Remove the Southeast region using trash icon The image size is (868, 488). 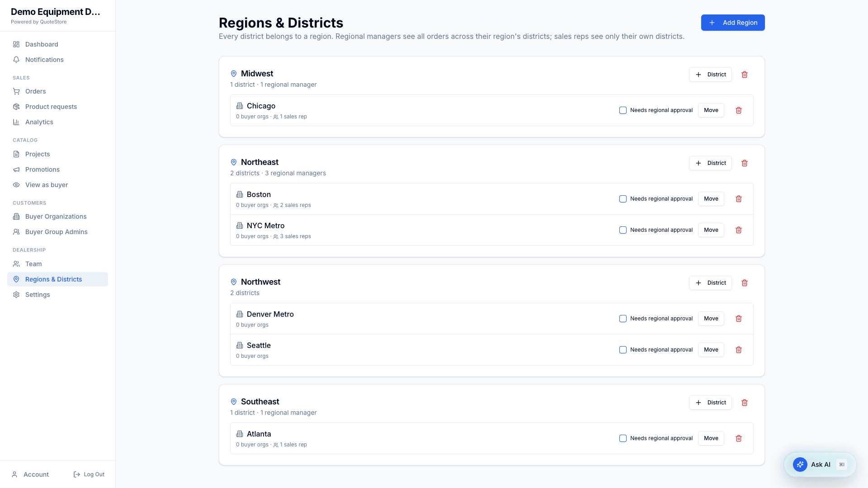[x=745, y=403]
